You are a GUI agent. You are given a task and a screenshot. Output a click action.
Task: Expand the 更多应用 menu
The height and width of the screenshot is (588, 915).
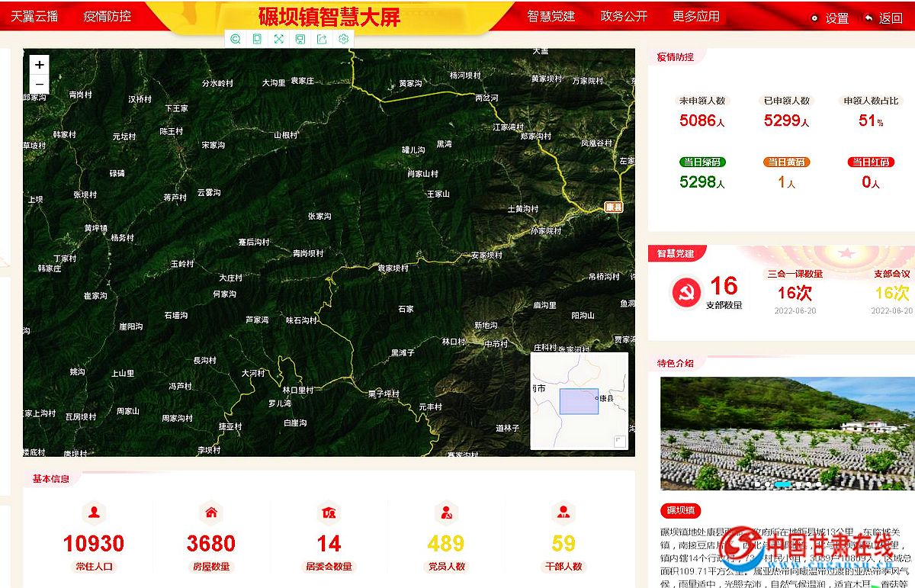[695, 16]
